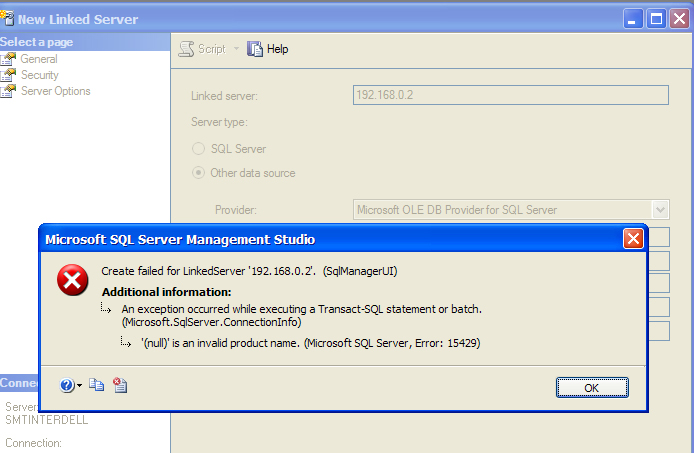The height and width of the screenshot is (453, 694).
Task: Open the General page
Action: [39, 59]
